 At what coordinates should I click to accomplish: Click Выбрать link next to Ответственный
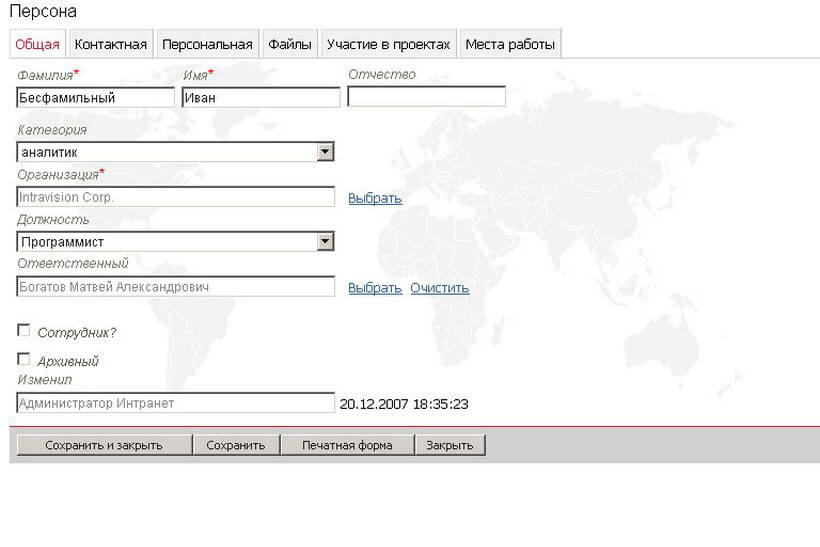374,288
